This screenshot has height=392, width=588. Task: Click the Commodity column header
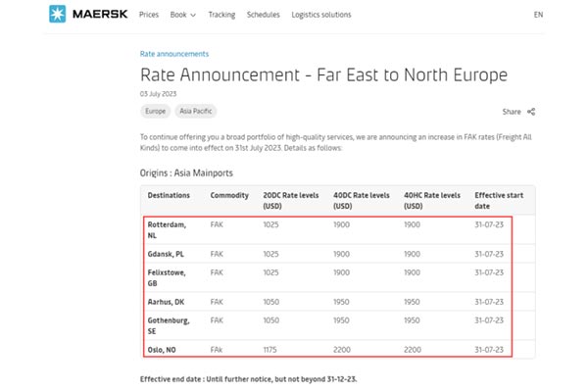pos(229,195)
